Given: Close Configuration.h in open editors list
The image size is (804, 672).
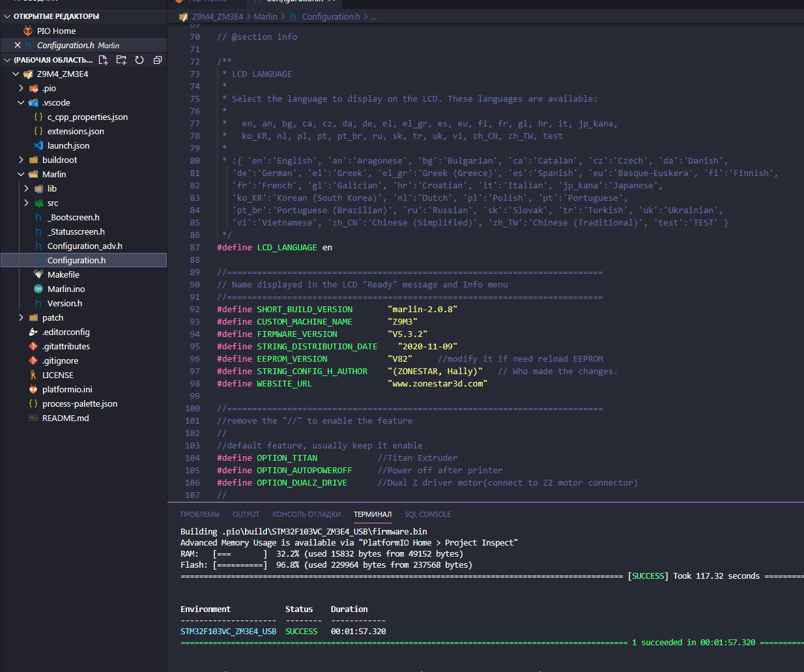Looking at the screenshot, I should click(18, 45).
